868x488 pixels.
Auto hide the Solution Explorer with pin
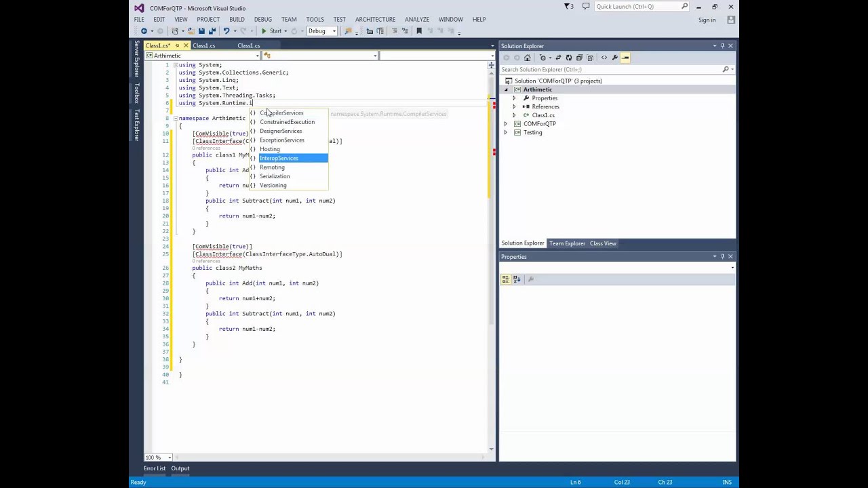click(722, 45)
